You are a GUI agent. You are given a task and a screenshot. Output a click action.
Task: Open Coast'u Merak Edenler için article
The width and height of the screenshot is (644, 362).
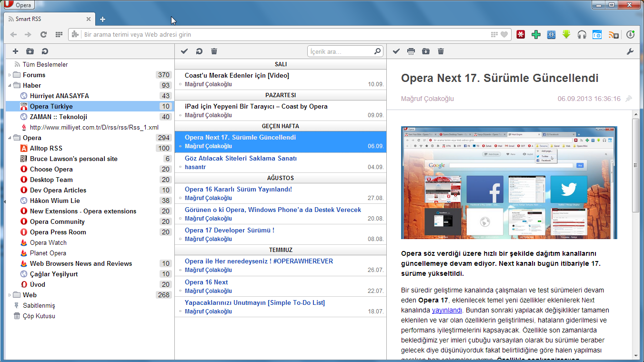(281, 80)
